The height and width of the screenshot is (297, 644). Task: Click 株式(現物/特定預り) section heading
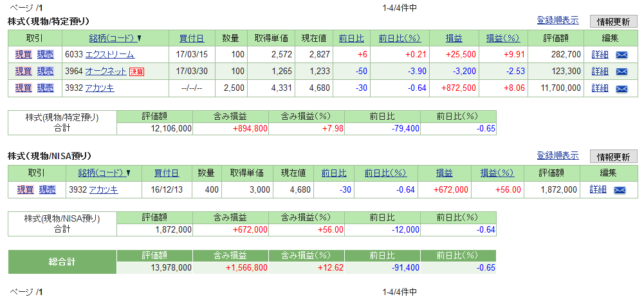[48, 21]
